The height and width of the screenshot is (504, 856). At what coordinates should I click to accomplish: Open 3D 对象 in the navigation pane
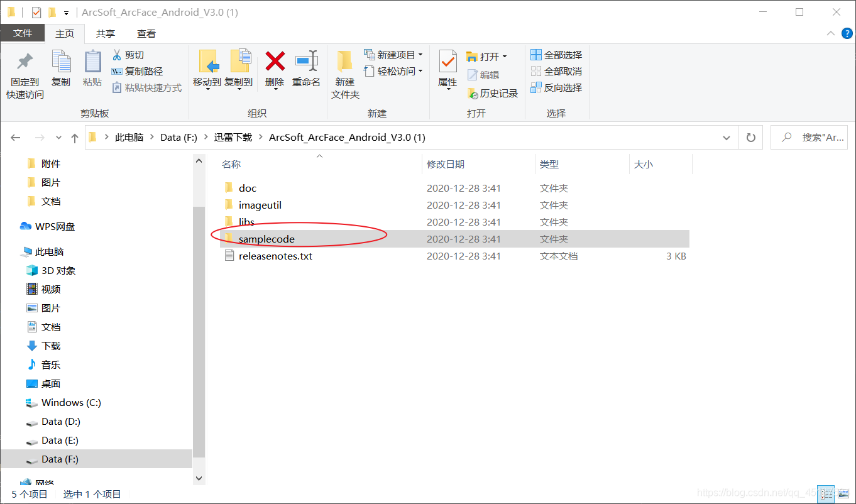[x=51, y=270]
